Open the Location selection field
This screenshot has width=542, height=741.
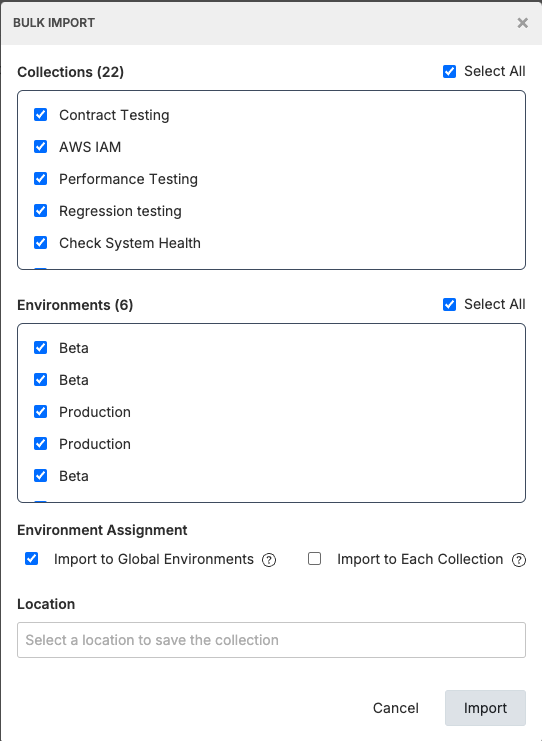click(271, 640)
